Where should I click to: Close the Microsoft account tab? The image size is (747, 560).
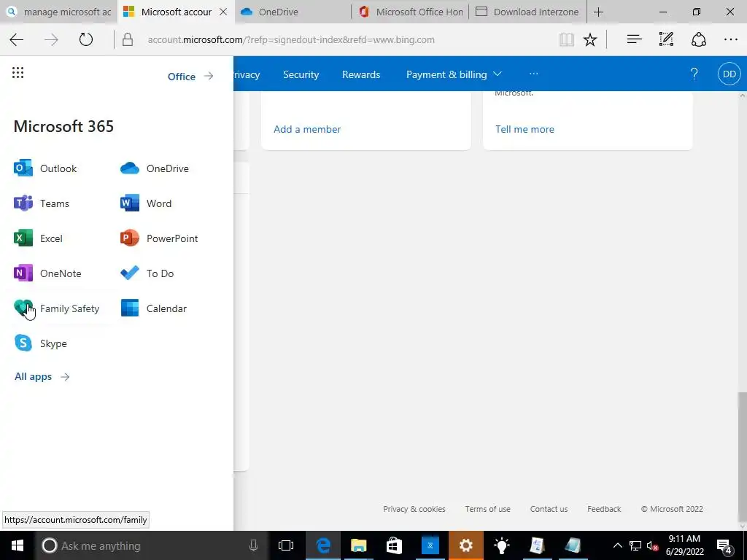pos(223,12)
